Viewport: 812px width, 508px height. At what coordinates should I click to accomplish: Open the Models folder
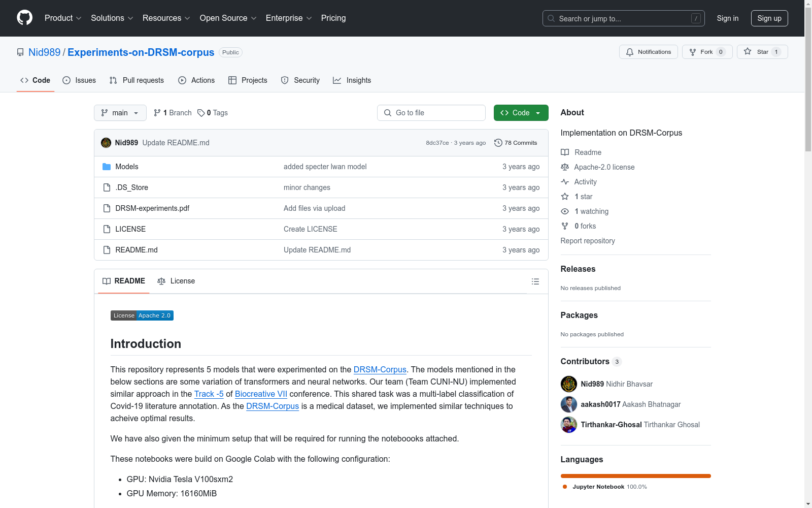point(127,167)
